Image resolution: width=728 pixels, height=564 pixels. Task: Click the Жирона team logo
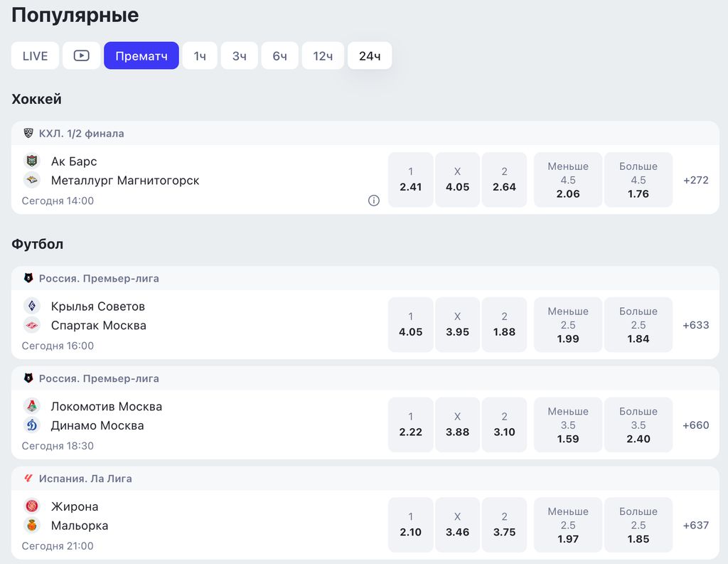(x=32, y=506)
